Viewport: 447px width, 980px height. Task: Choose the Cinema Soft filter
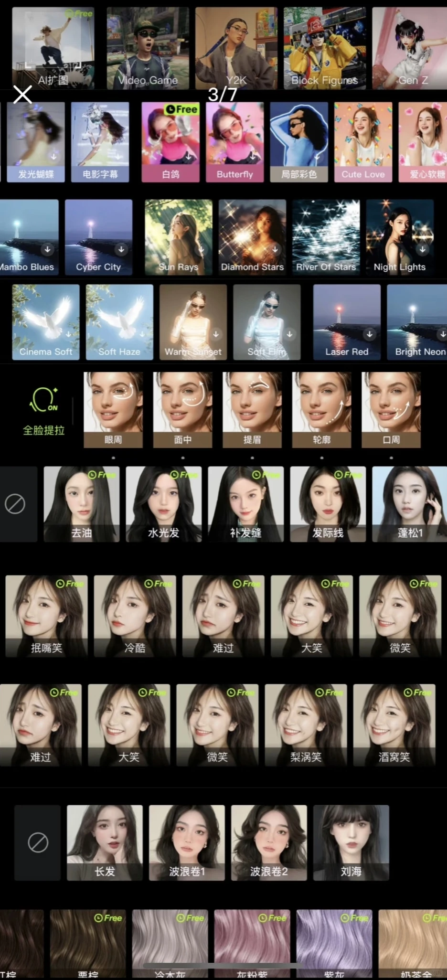click(46, 322)
